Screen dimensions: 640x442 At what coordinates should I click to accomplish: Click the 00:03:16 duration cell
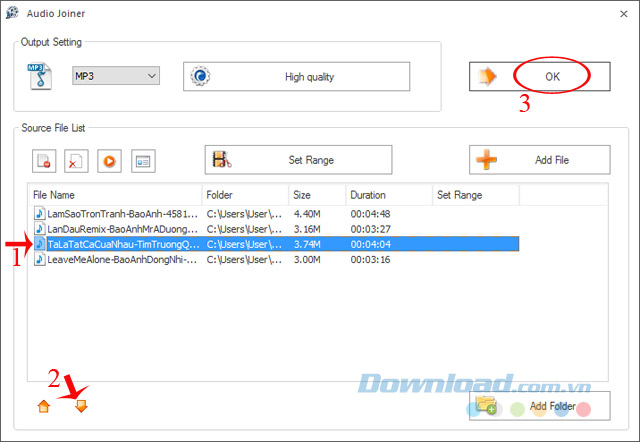[370, 260]
